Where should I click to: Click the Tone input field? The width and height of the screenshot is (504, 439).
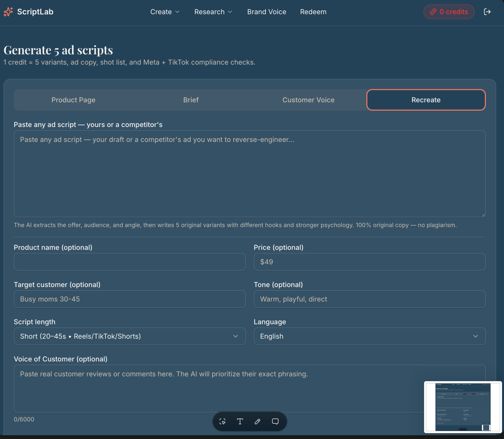[370, 299]
